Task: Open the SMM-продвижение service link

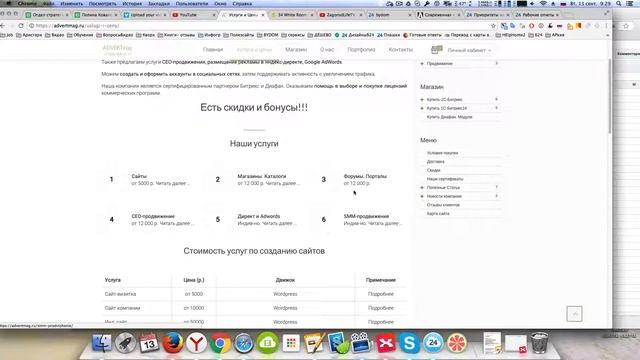Action: tap(366, 216)
